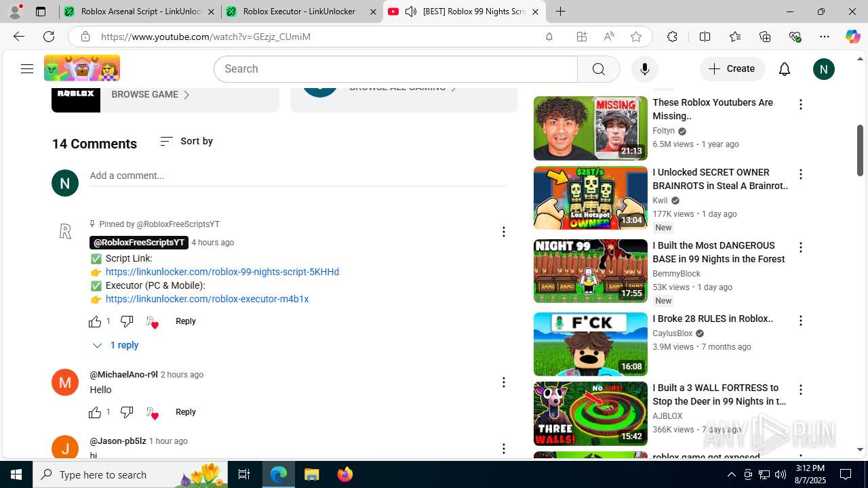Open menu for I Broke 28 RULES video
The width and height of the screenshot is (868, 488).
pyautogui.click(x=800, y=321)
